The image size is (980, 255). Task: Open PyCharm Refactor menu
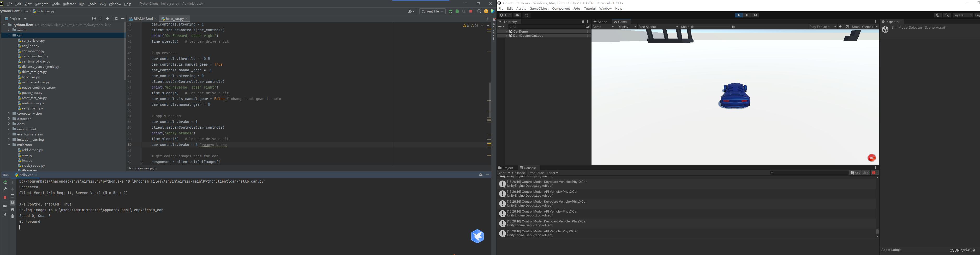point(69,4)
